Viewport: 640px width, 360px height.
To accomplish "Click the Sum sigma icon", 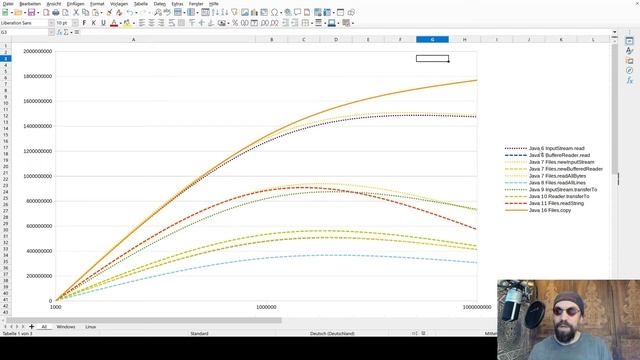I will click(66, 32).
